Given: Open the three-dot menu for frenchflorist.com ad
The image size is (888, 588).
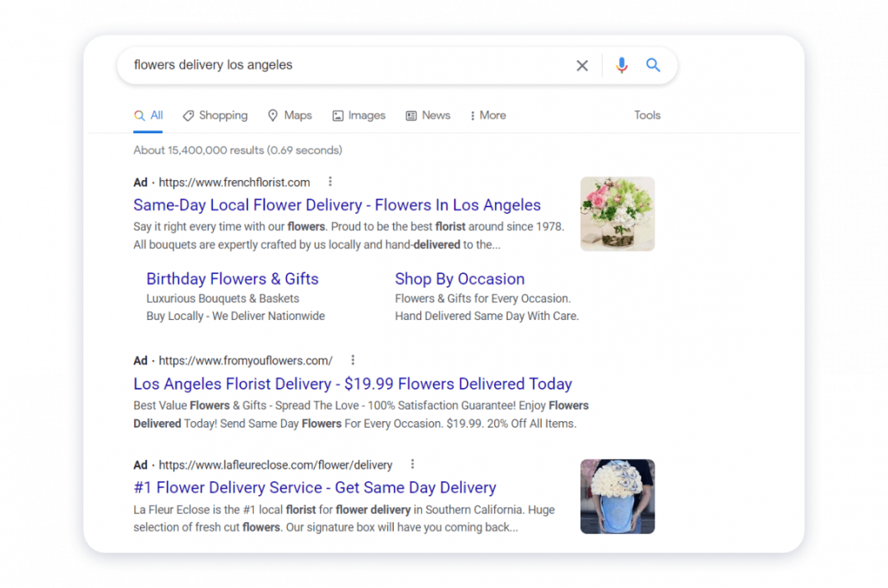Looking at the screenshot, I should coord(331,182).
